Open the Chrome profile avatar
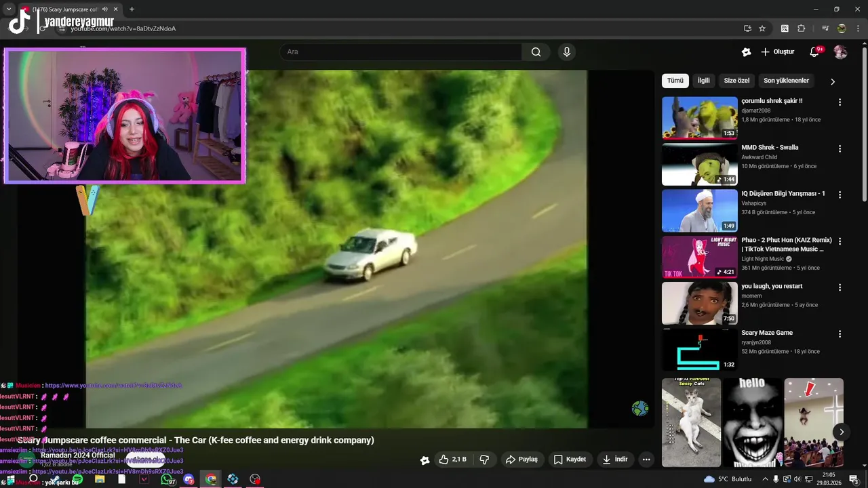Screen dimensions: 868x488 point(842,28)
